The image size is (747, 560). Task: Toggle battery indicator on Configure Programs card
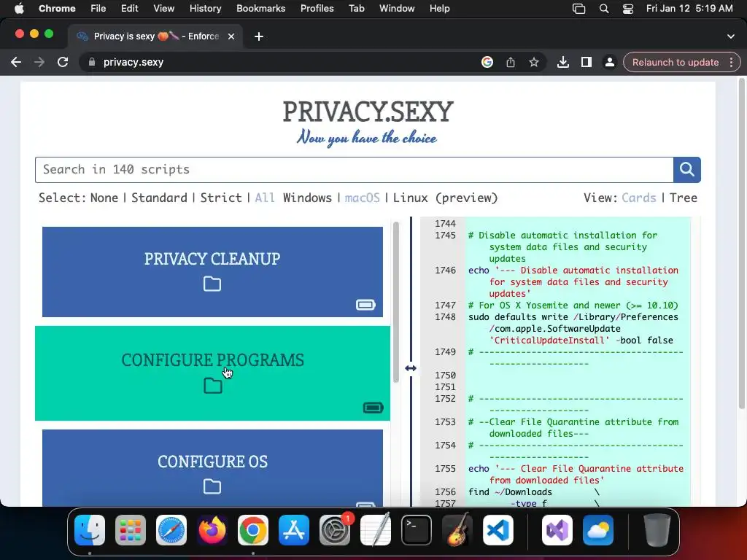(x=373, y=408)
